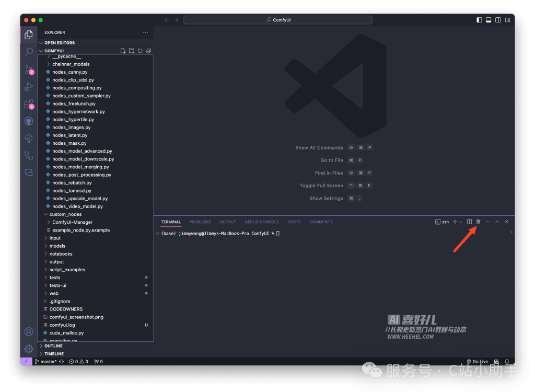Image resolution: width=535 pixels, height=392 pixels.
Task: Open Run and Debug view
Action: point(29,87)
